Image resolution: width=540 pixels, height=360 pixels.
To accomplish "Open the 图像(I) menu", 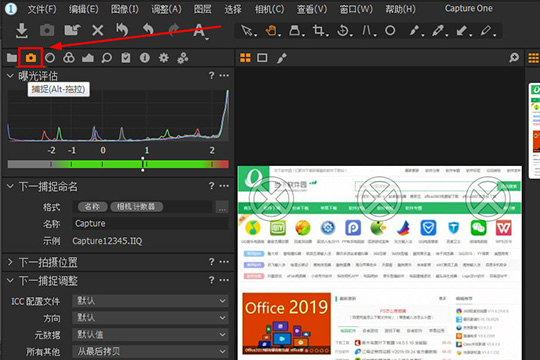I will [124, 9].
